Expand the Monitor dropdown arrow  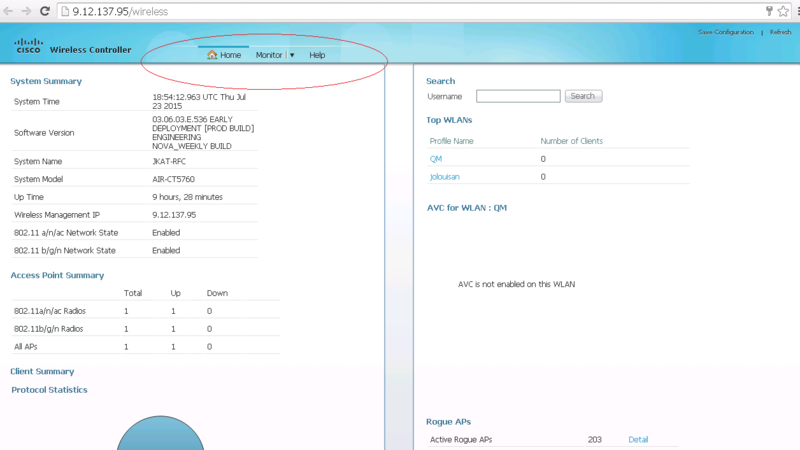click(x=292, y=55)
